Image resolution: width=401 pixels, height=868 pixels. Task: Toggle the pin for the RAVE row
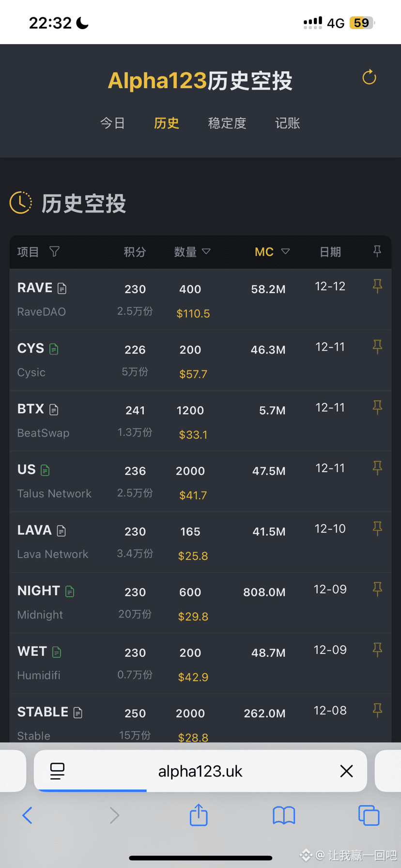coord(377,286)
